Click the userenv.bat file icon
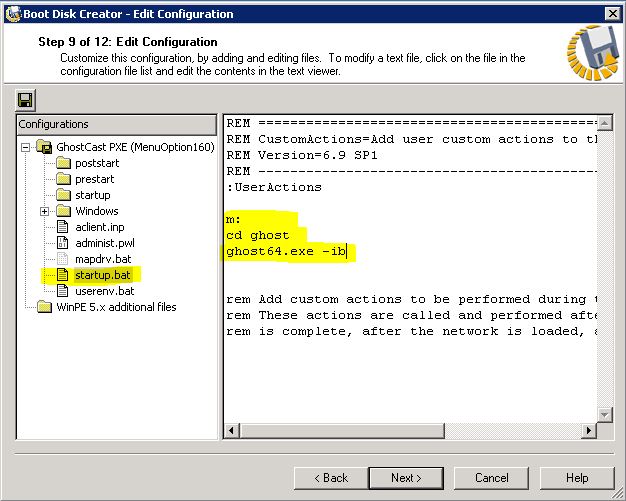 (x=63, y=291)
